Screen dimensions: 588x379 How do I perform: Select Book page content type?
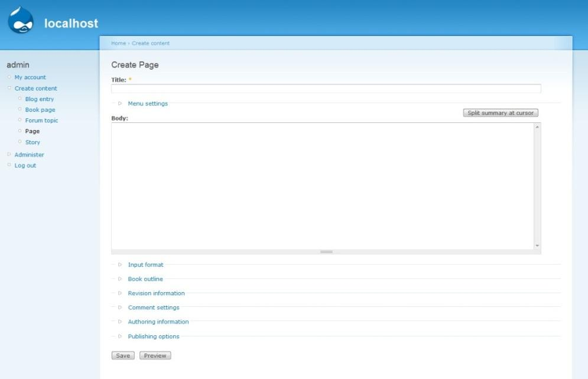40,110
